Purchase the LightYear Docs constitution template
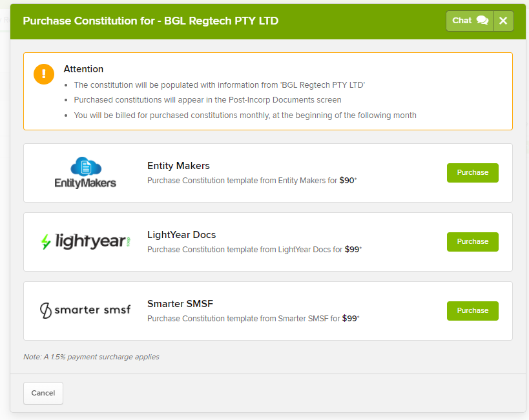 tap(472, 242)
